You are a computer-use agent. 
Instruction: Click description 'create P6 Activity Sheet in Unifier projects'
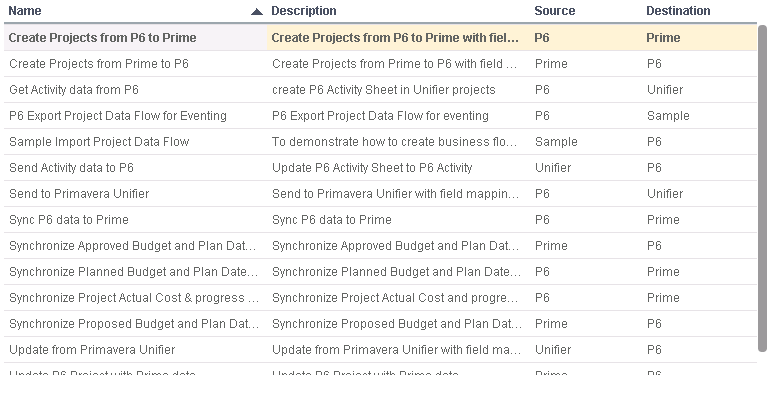coord(383,90)
